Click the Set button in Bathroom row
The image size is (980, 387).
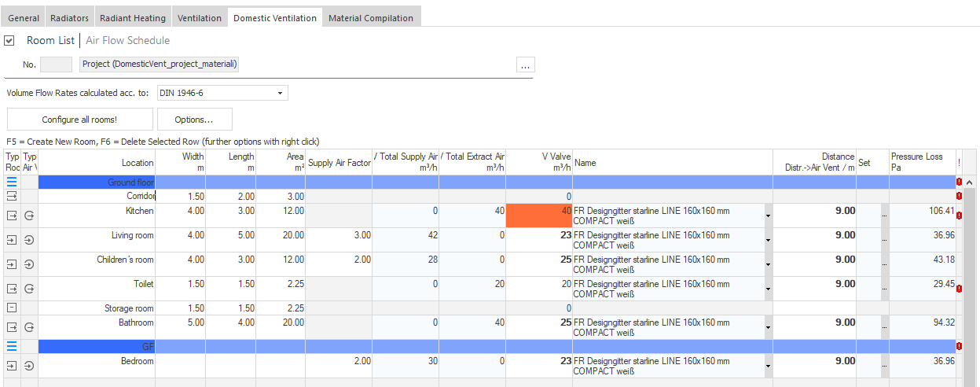(x=885, y=328)
